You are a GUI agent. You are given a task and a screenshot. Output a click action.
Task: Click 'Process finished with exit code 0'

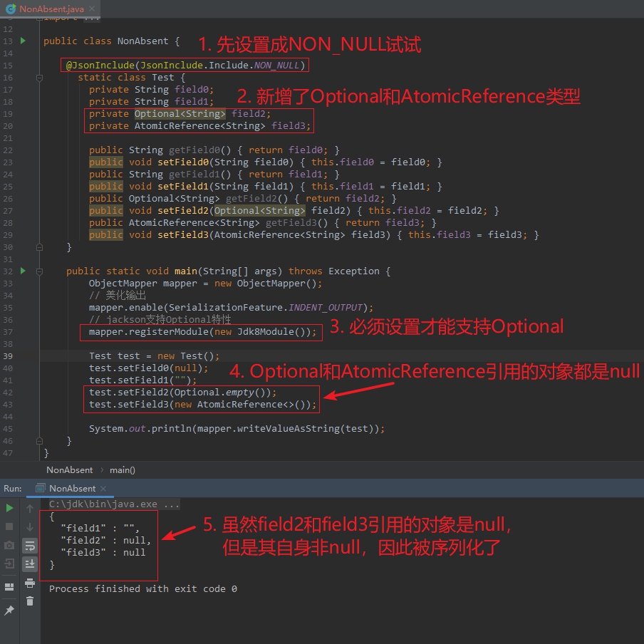click(x=143, y=589)
